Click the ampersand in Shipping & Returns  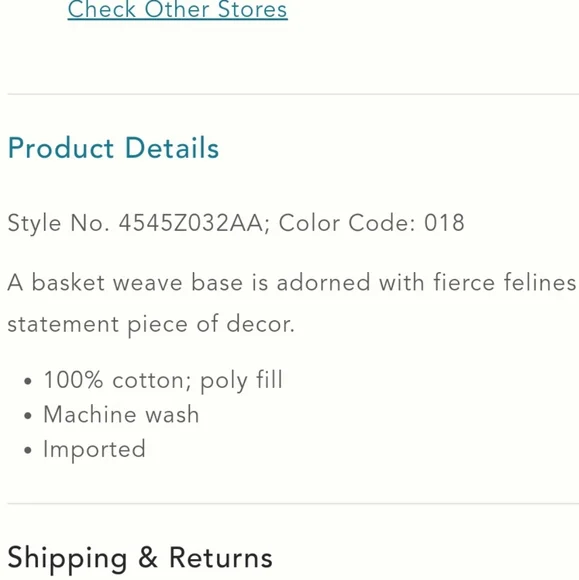(148, 557)
